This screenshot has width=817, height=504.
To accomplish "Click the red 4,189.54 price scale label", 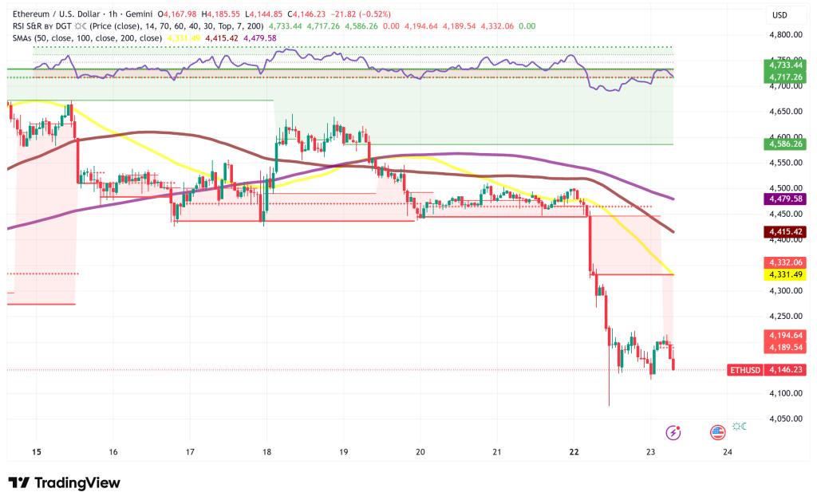I will (785, 347).
